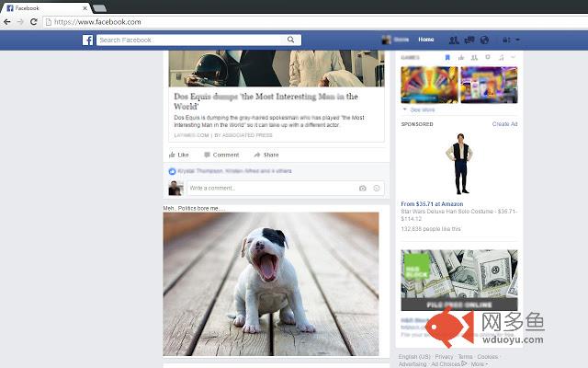This screenshot has width=588, height=368.
Task: Attach photo with camera icon in comment
Action: point(363,188)
